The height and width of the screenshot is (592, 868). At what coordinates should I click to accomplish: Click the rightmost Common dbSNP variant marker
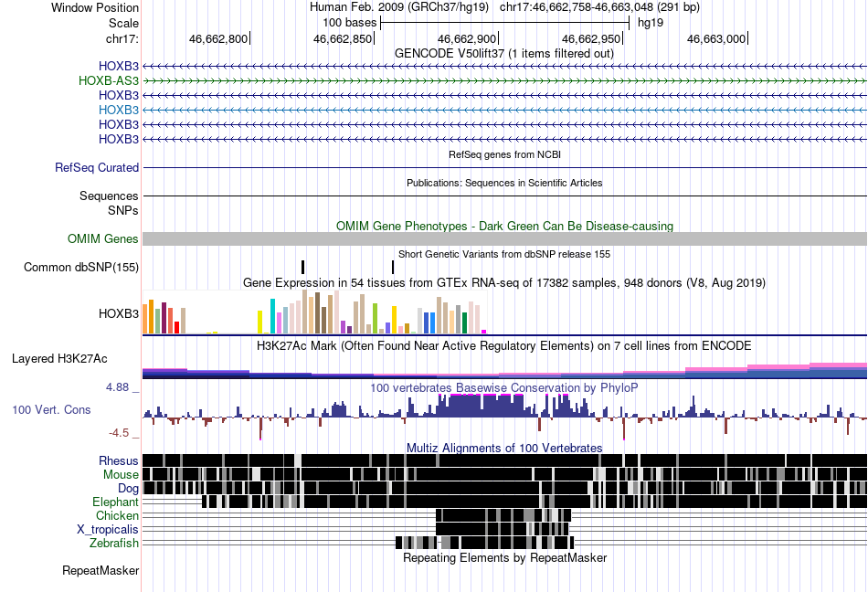(393, 268)
